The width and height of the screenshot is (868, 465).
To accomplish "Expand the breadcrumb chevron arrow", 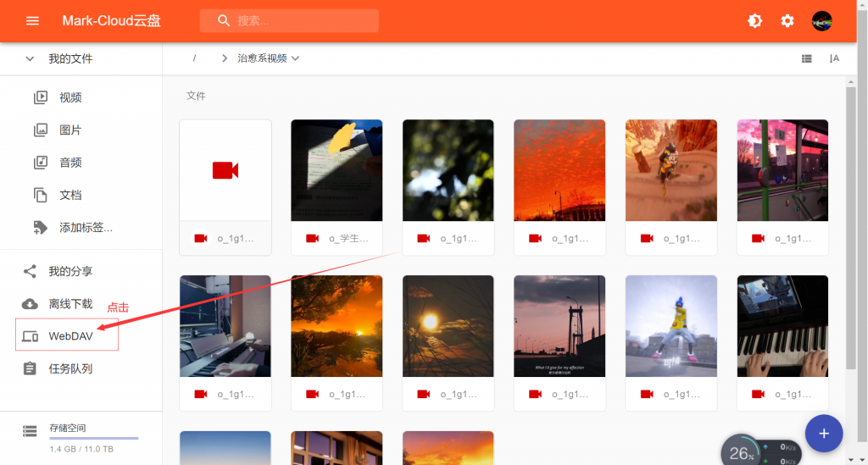I will pyautogui.click(x=224, y=58).
